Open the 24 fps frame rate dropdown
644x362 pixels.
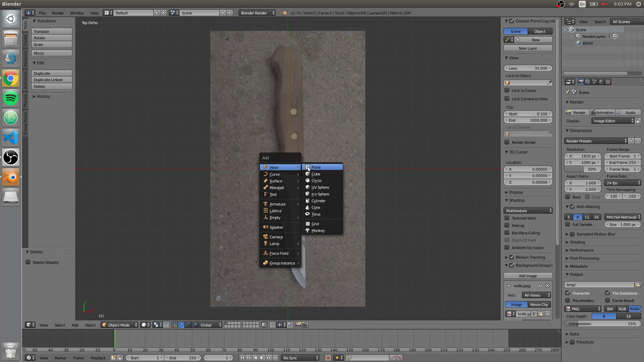pos(623,183)
